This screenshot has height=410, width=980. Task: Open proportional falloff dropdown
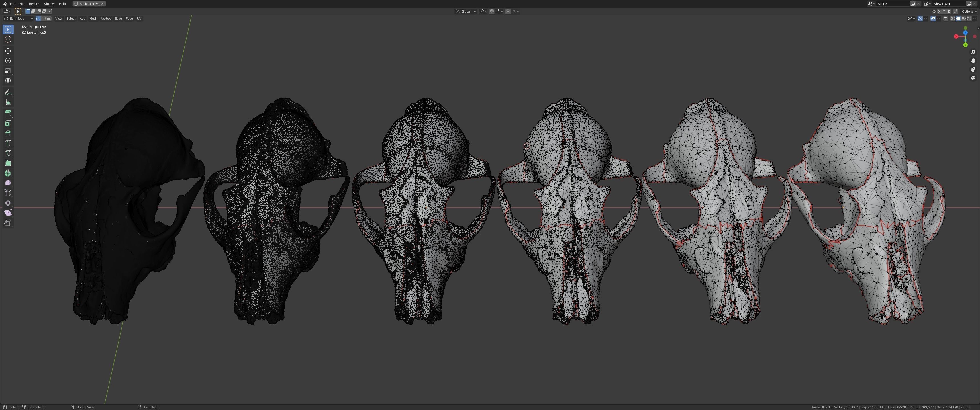tap(515, 11)
